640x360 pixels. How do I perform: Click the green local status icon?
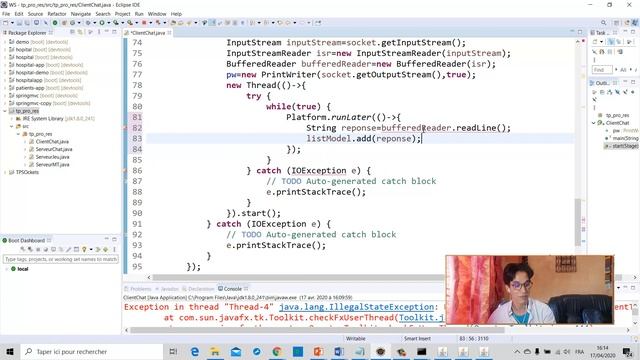click(13, 269)
